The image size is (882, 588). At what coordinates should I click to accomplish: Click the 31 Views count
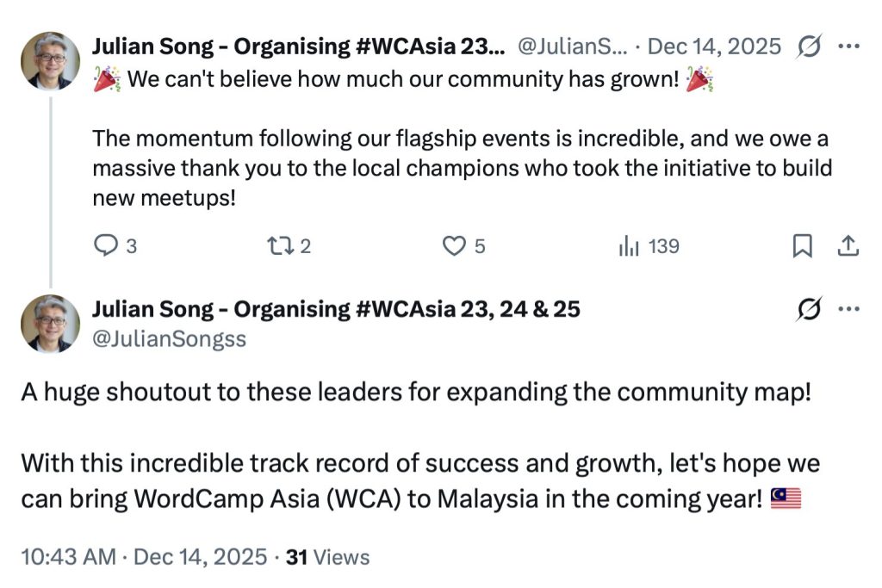pos(327,557)
